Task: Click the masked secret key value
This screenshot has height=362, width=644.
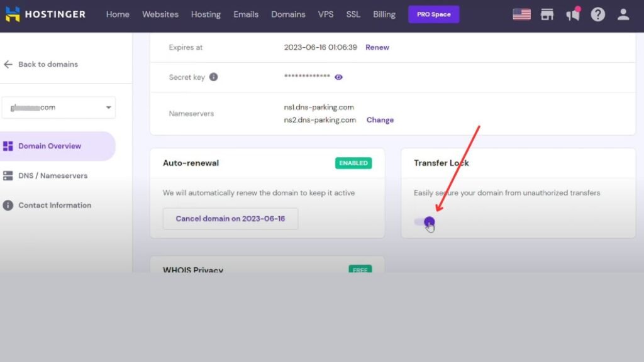Action: [x=307, y=76]
